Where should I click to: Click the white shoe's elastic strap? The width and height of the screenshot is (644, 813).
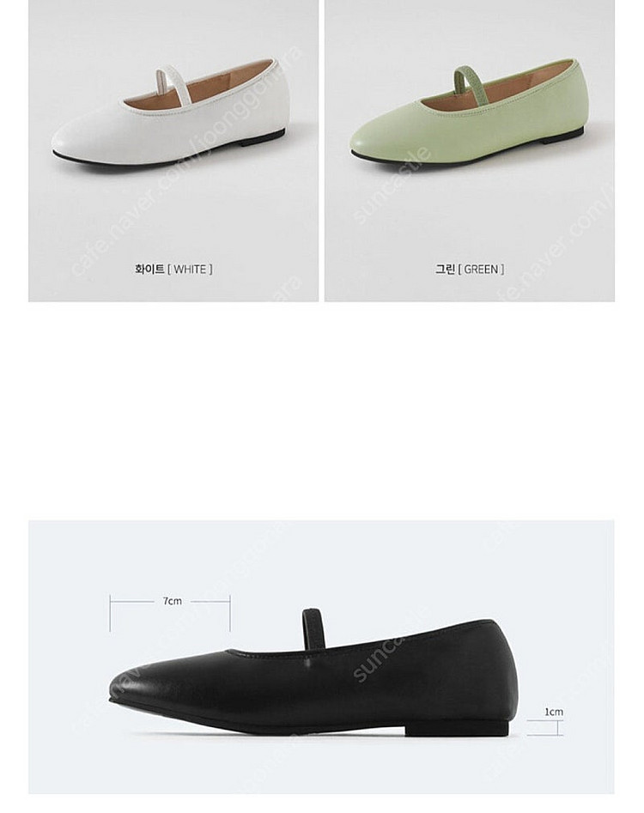point(169,85)
